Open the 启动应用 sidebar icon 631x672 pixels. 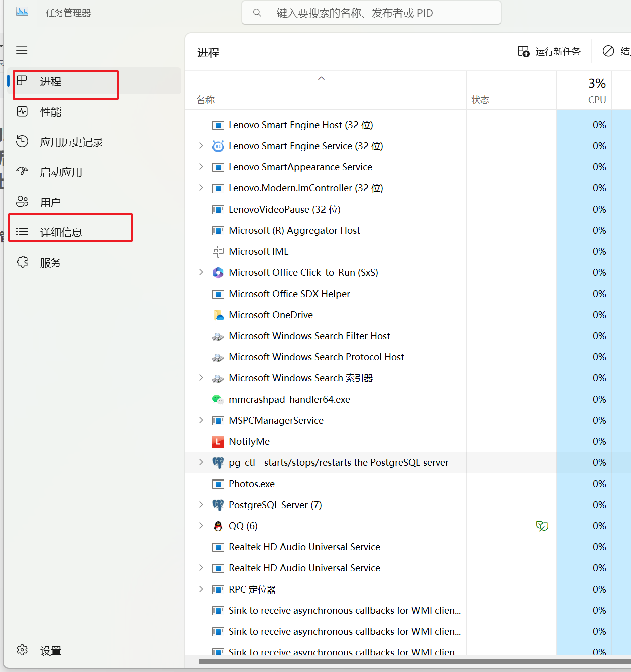point(22,171)
